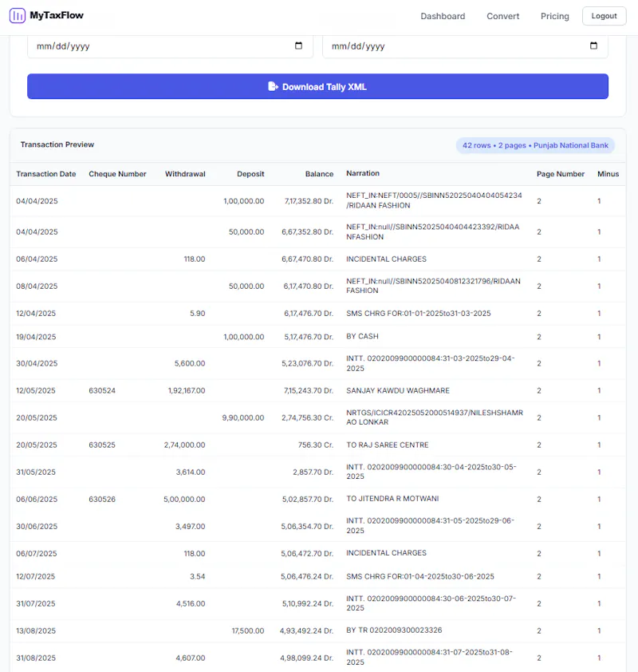
Task: Click withdrawal amount 4,516.00
Action: click(191, 603)
